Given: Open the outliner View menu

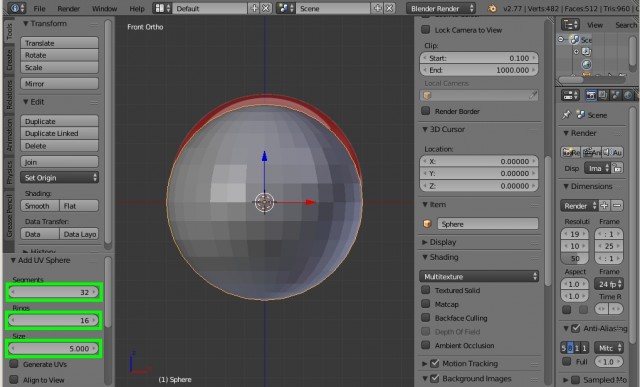Looking at the screenshot, I should point(595,25).
